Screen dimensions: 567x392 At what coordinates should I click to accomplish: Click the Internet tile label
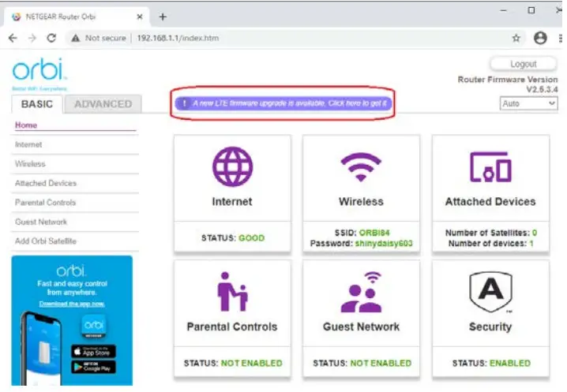[232, 202]
